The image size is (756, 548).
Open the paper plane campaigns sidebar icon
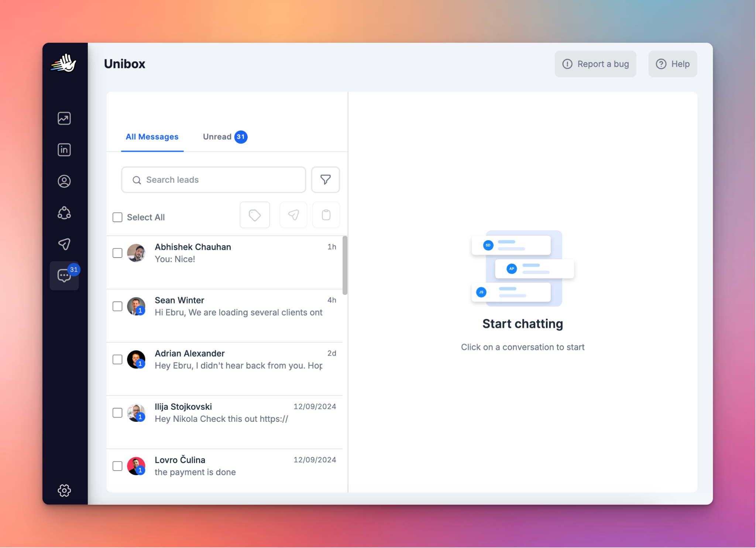point(64,244)
